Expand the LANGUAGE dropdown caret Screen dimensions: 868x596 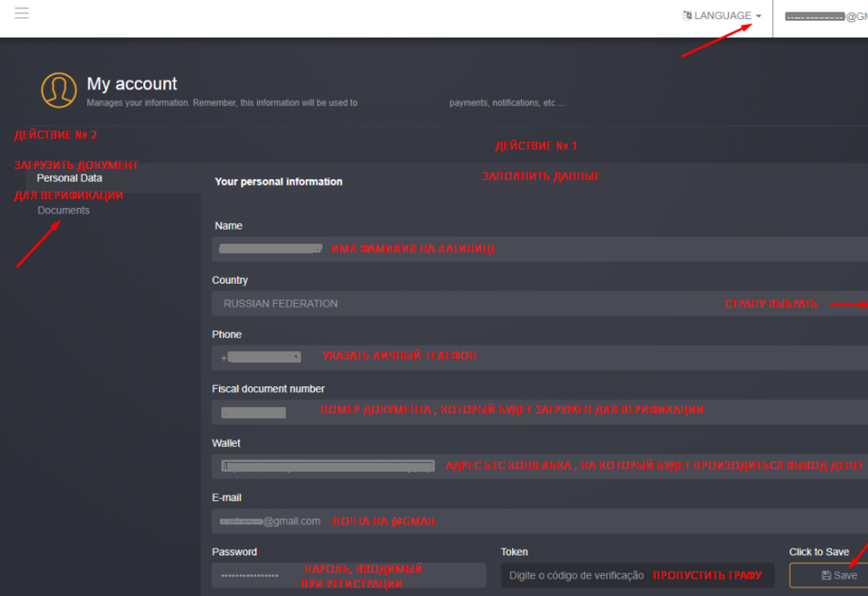(x=758, y=16)
